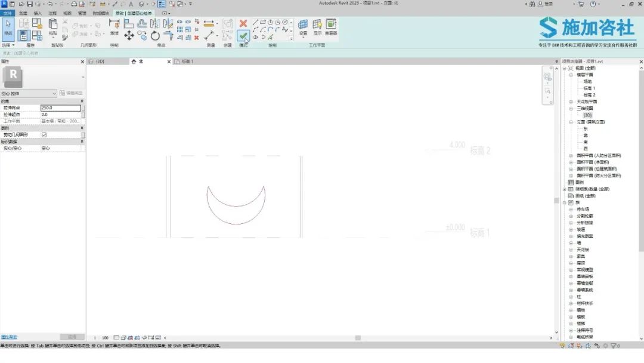Click the Edit Type button in Properties

click(72, 93)
